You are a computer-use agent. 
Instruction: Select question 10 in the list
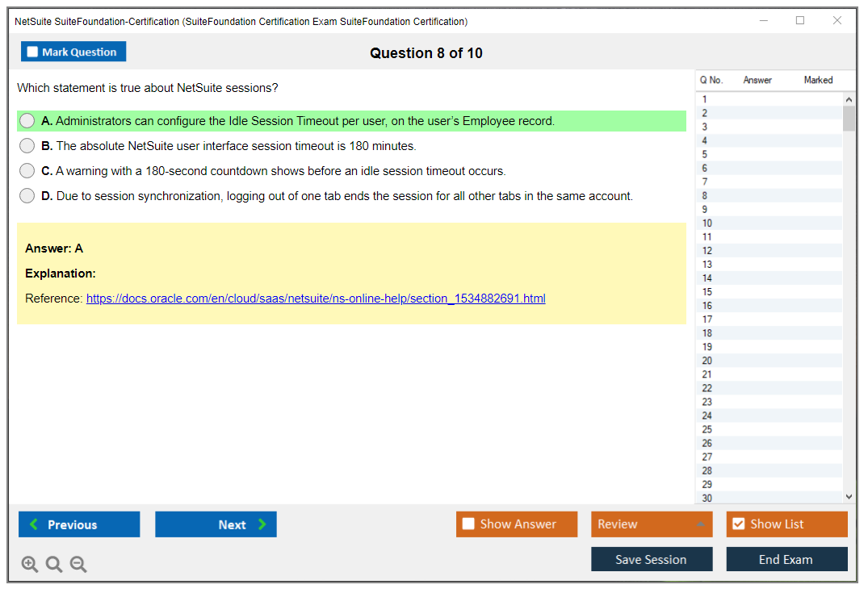point(769,223)
